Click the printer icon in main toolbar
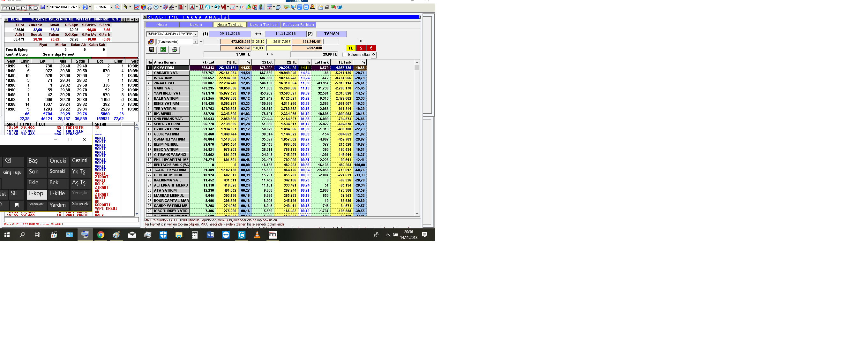The image size is (868, 359). point(327,7)
